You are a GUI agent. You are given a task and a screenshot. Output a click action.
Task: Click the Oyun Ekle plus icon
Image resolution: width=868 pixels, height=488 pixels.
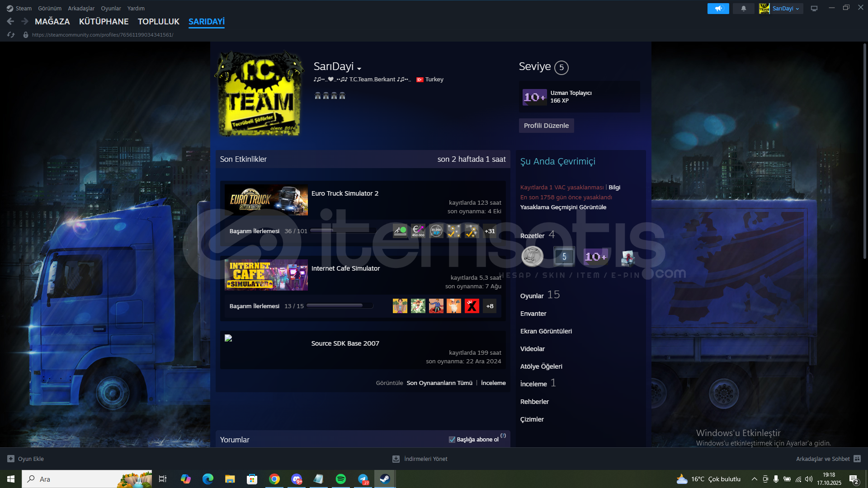pyautogui.click(x=11, y=459)
